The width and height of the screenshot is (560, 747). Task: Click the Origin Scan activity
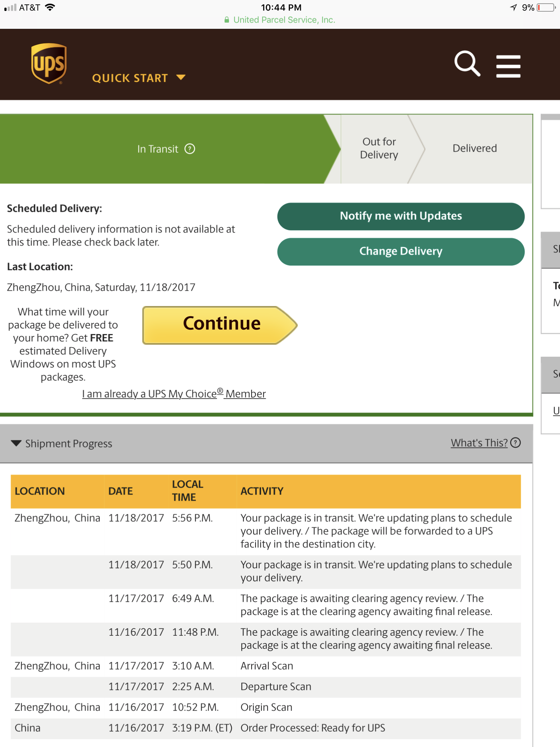(267, 707)
